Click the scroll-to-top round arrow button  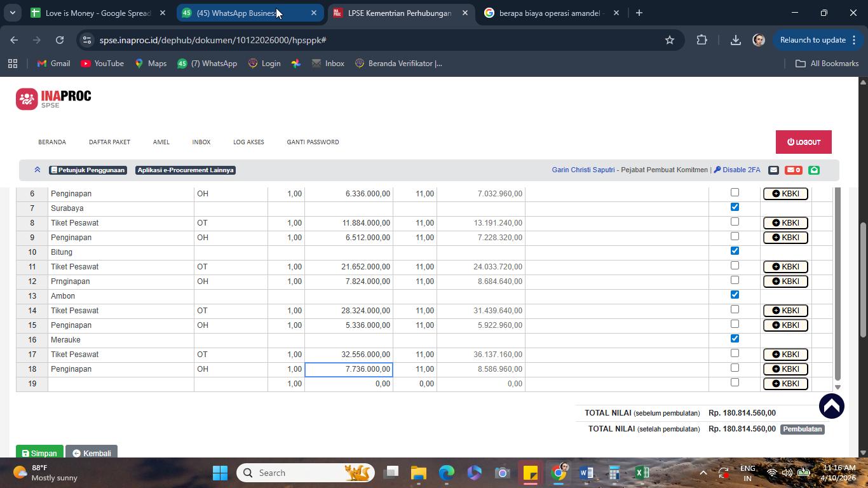pos(831,406)
